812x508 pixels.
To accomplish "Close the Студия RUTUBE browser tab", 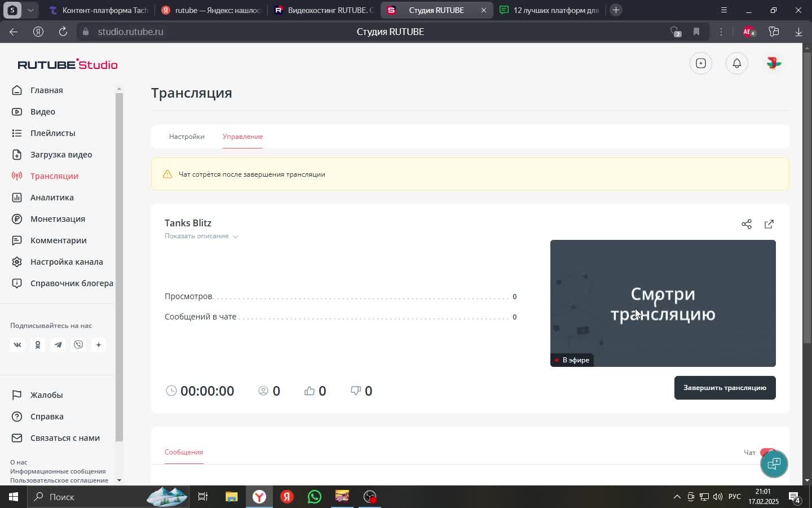I will 483,10.
